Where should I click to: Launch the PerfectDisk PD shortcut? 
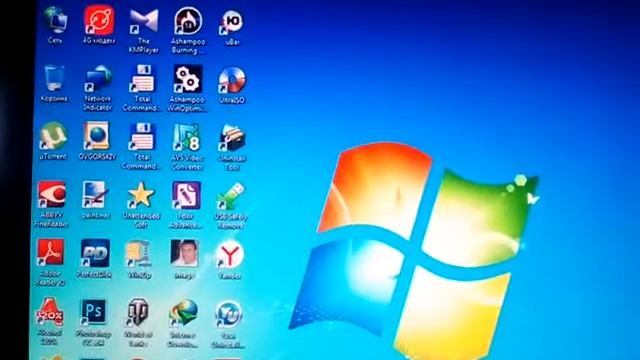[x=95, y=253]
